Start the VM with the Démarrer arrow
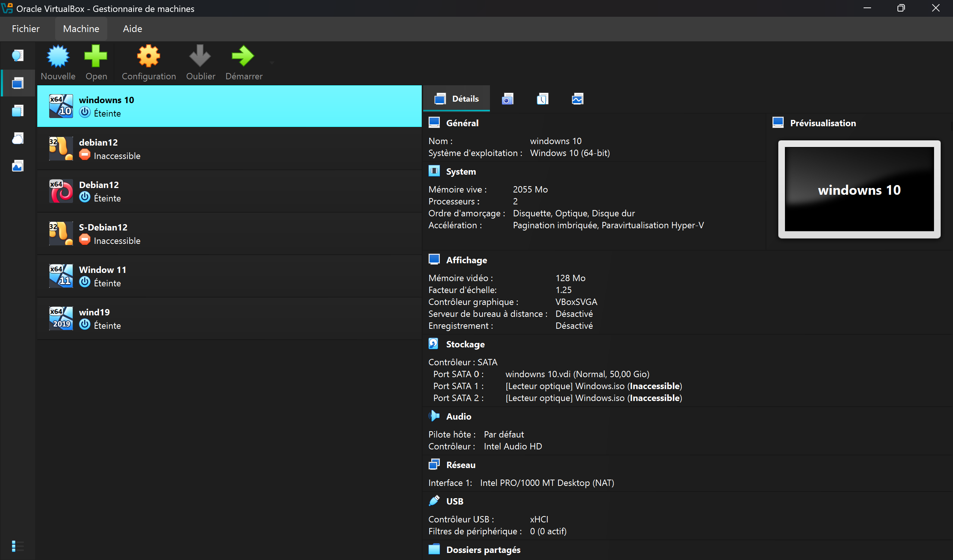 pos(243,56)
